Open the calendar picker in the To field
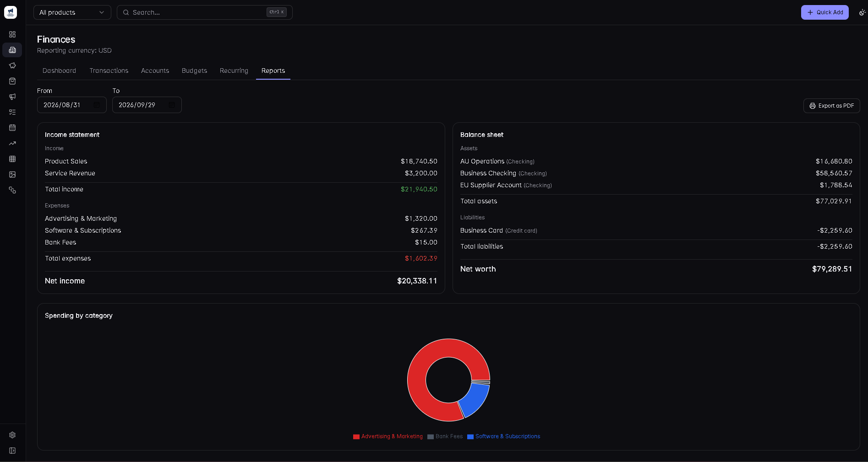Screen dimensions: 868x462 172,105
